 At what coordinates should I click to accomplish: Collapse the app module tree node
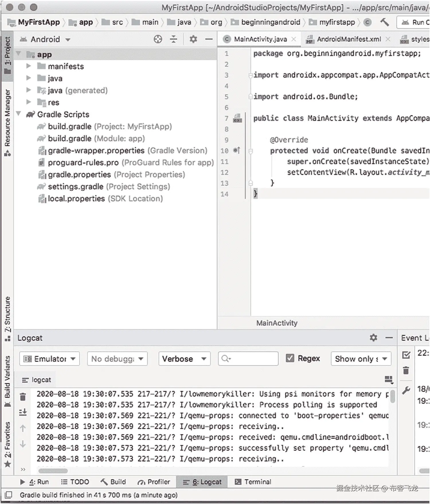19,54
